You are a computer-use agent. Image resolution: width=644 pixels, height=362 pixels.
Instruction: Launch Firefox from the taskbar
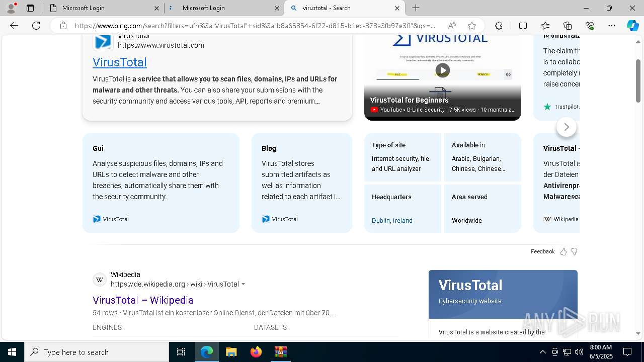point(256,352)
